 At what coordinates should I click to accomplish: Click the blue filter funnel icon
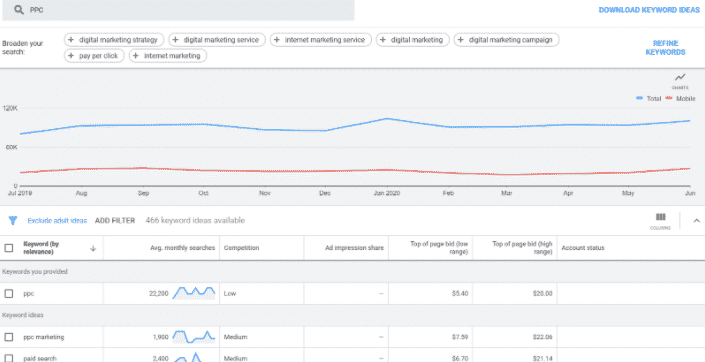point(13,220)
